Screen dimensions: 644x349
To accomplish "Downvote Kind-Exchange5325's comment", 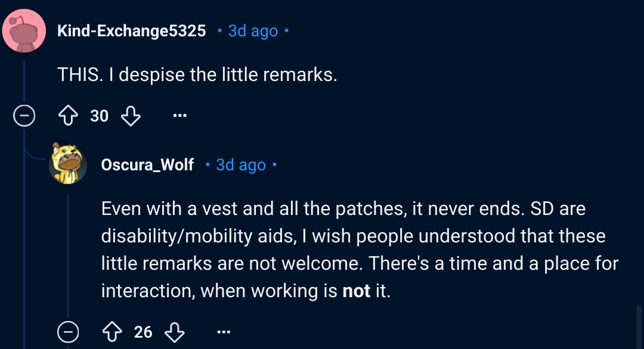I will point(131,116).
